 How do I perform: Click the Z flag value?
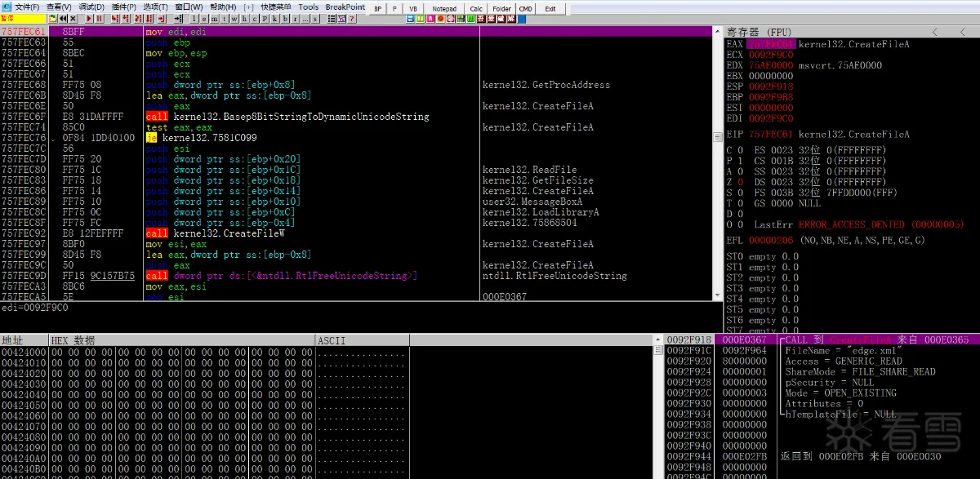(740, 182)
